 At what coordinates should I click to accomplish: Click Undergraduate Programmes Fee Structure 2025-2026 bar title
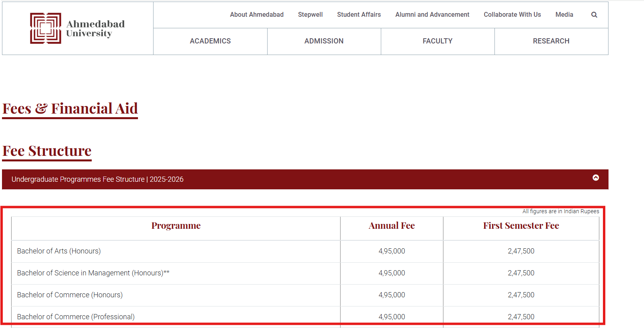[x=97, y=179]
